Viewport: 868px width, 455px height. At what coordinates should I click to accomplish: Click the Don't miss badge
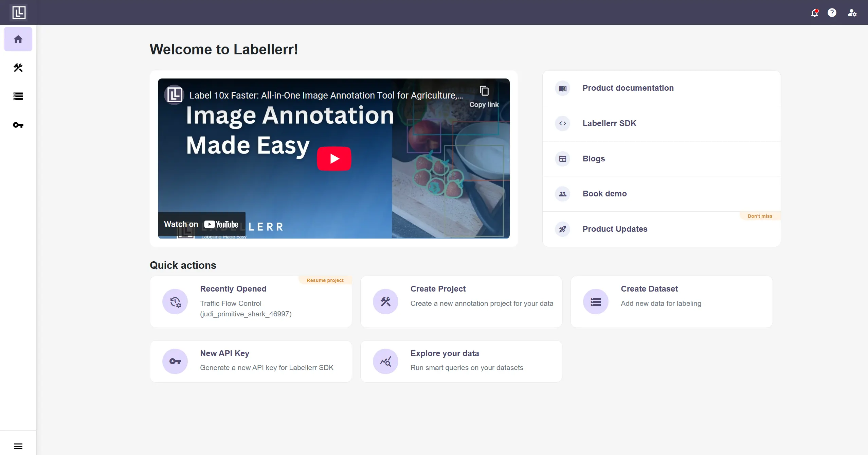pyautogui.click(x=760, y=216)
